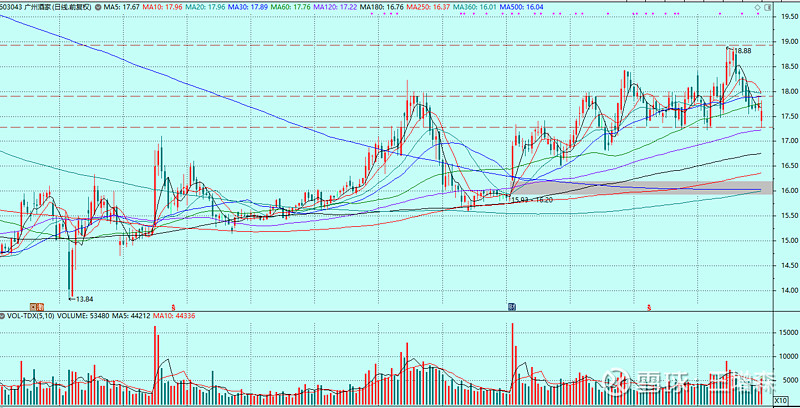Click the 13.84 low price annotation
The width and height of the screenshot is (800, 408).
(x=84, y=299)
